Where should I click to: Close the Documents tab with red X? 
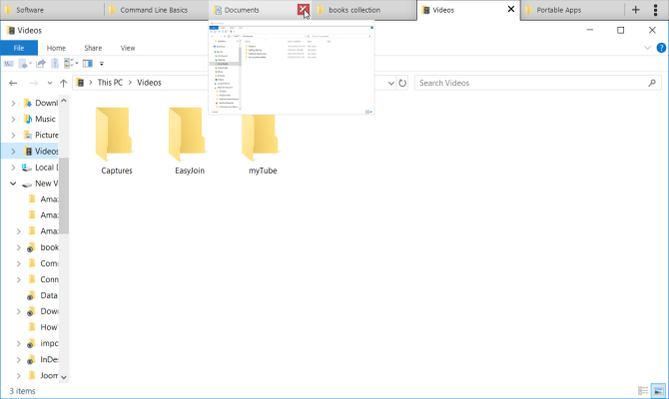pos(303,9)
